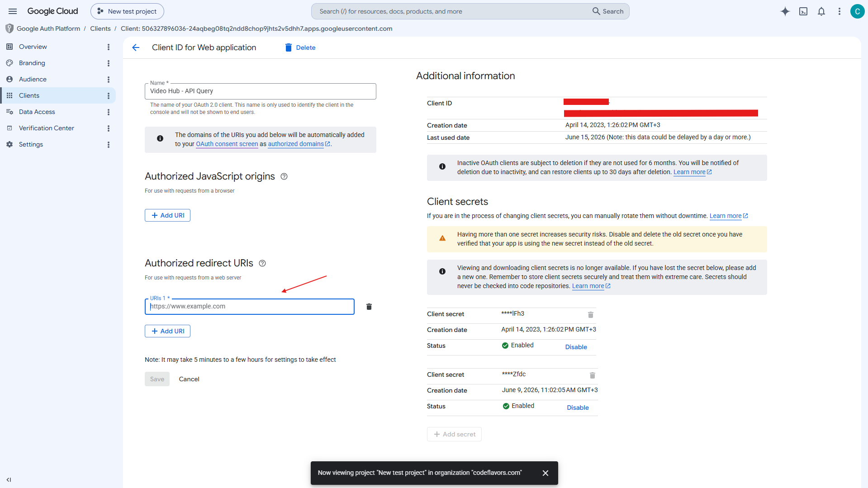Open Branding item options menu

tap(109, 63)
